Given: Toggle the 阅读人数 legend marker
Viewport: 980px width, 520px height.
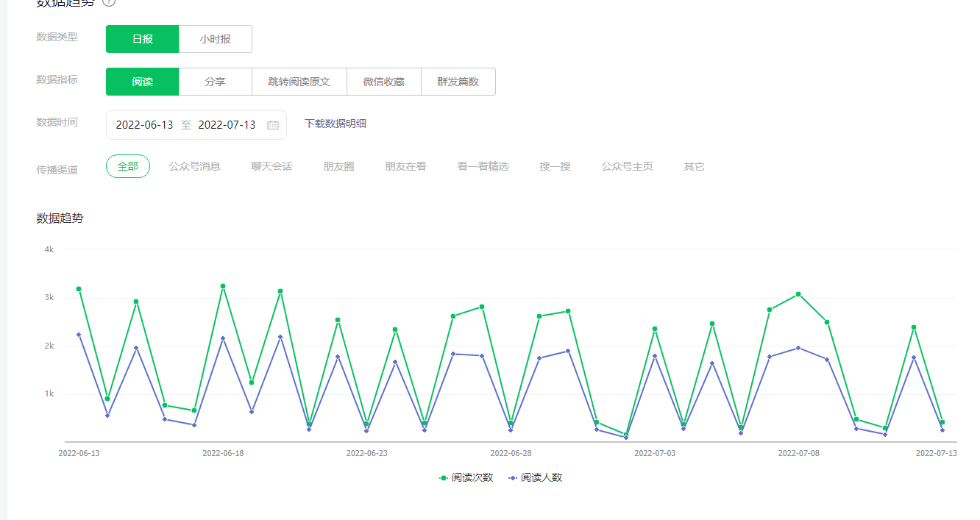Looking at the screenshot, I should (513, 477).
